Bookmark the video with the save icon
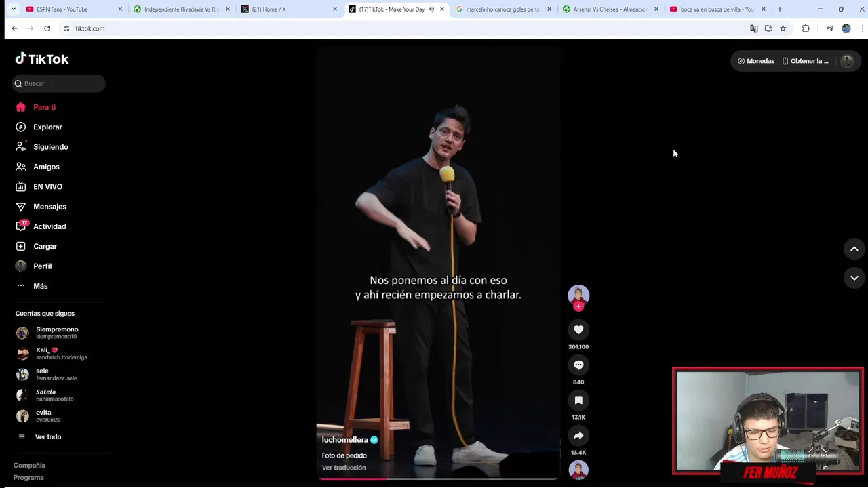Viewport: 868px width, 488px height. (x=578, y=401)
